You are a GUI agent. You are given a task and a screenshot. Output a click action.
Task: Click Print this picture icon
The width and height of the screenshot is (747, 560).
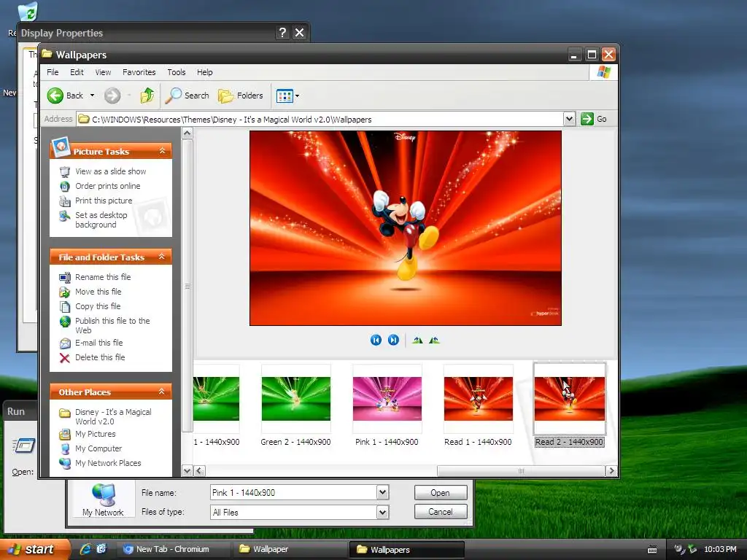coord(65,201)
